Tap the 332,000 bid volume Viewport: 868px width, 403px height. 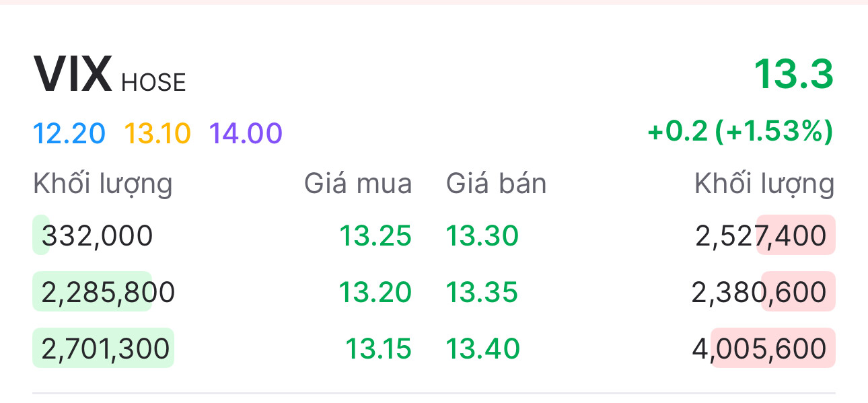[x=97, y=236]
